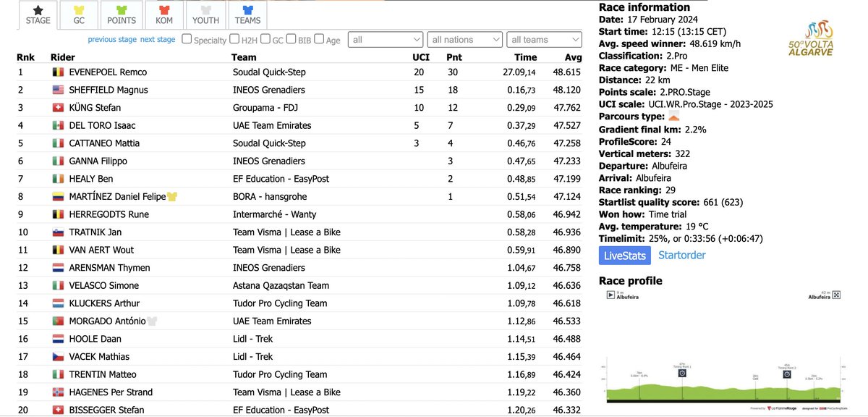Click Dutch flag next to ARENSMAN Thymen
Image resolution: width=868 pixels, height=417 pixels.
coord(58,268)
